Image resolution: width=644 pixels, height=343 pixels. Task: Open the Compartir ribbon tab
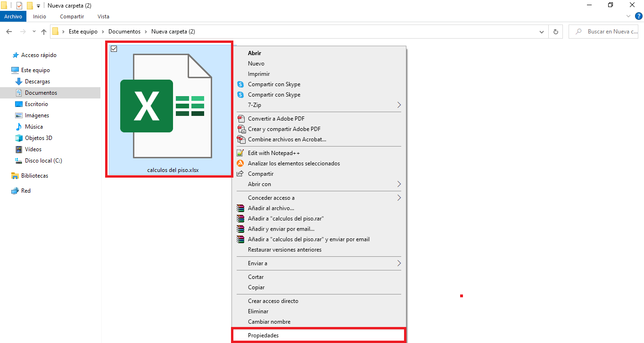pyautogui.click(x=72, y=16)
